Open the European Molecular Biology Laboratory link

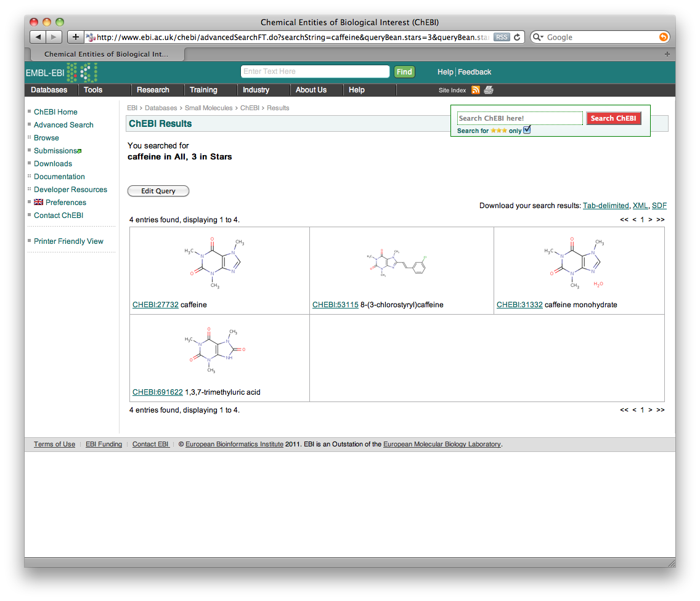click(442, 444)
